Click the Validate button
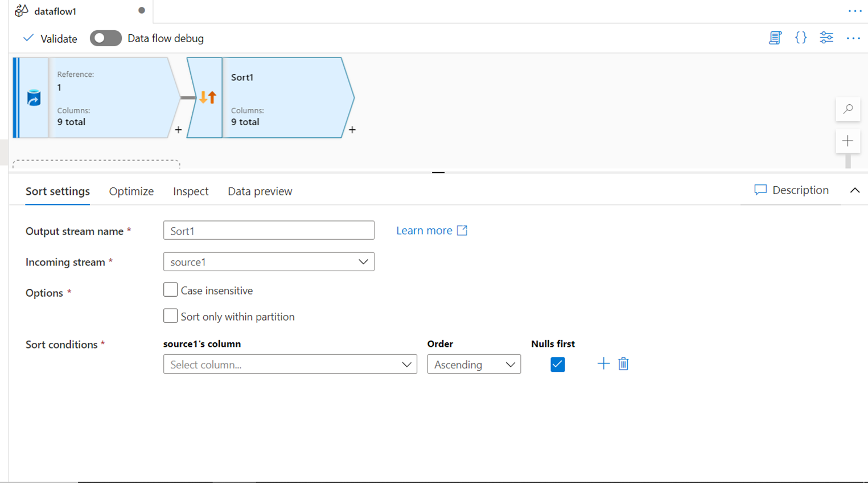868x483 pixels. (x=50, y=39)
